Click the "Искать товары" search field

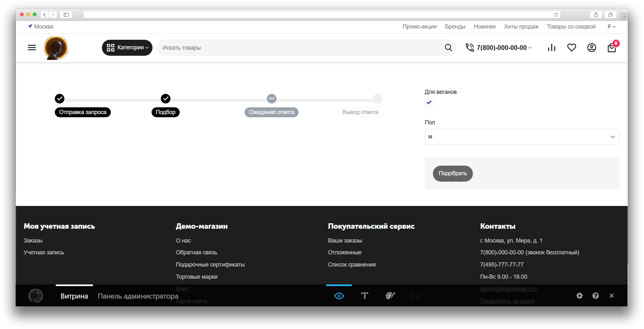298,48
